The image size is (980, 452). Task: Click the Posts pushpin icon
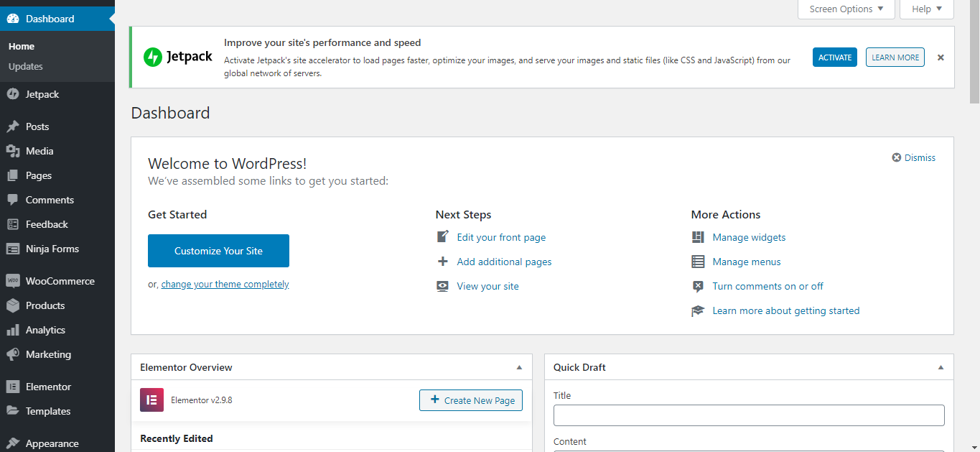[x=13, y=126]
